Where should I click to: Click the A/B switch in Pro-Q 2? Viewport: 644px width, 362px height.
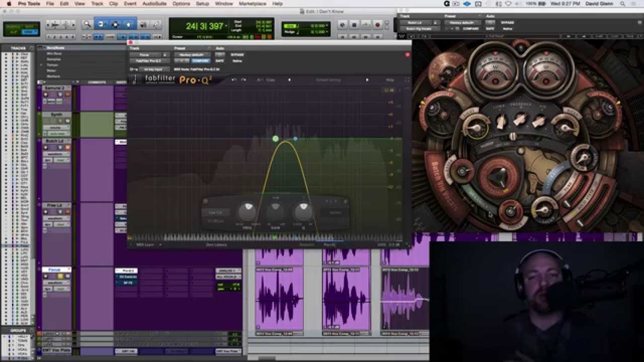point(260,80)
